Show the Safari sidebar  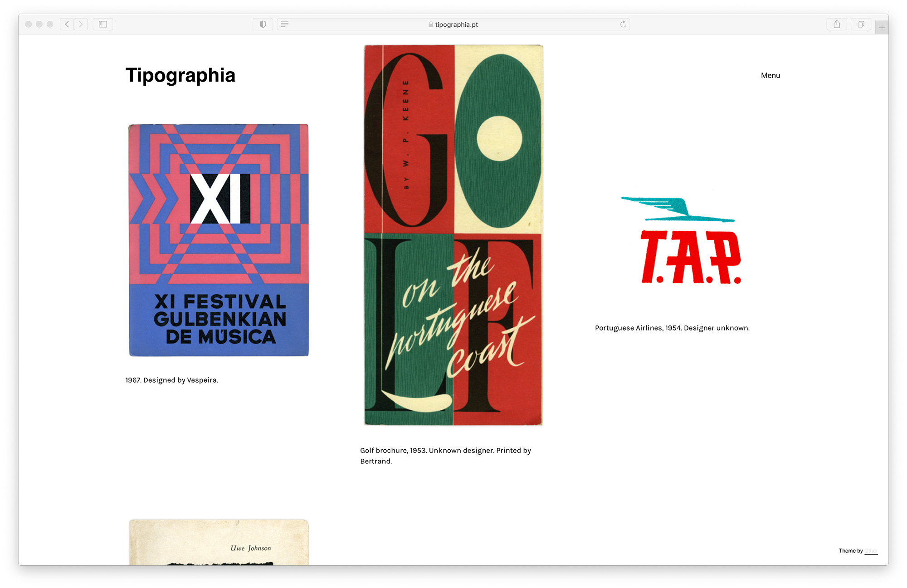tap(103, 24)
